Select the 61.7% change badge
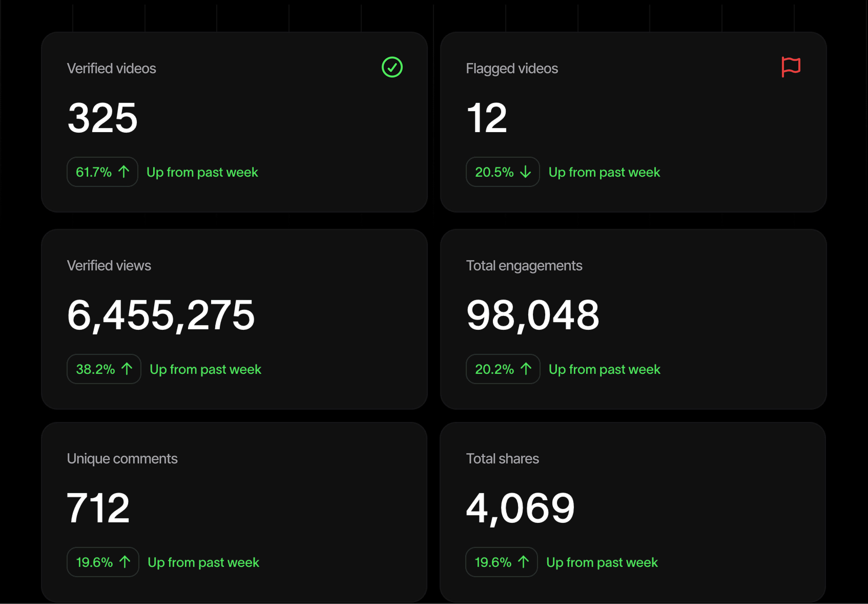This screenshot has width=868, height=604. 102,172
